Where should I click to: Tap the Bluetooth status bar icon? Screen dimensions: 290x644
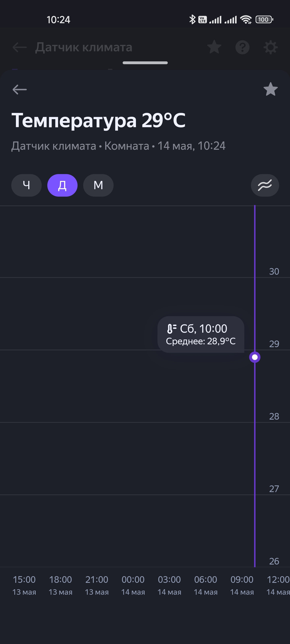[192, 20]
